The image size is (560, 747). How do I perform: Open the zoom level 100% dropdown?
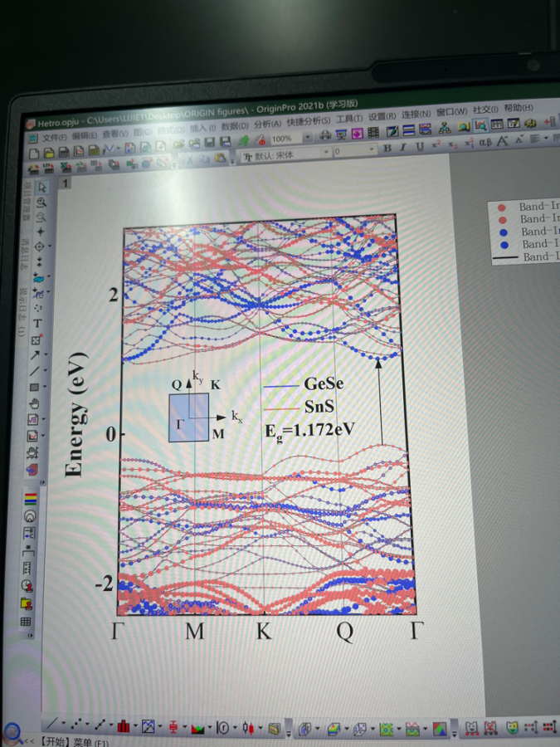pos(308,138)
